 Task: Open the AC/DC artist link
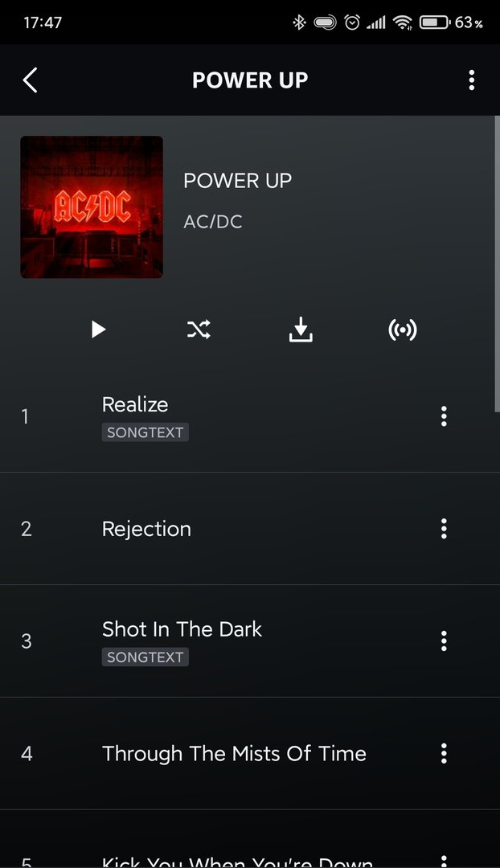[213, 222]
